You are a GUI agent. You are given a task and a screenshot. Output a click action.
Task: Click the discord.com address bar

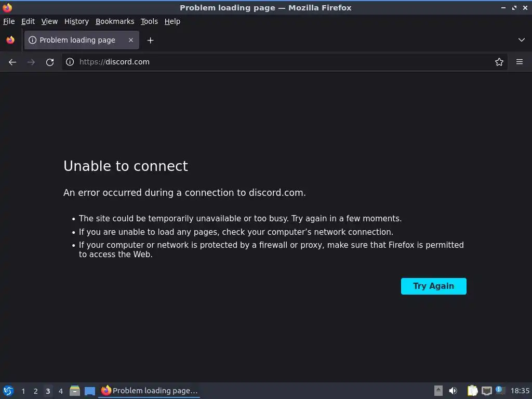(x=284, y=62)
